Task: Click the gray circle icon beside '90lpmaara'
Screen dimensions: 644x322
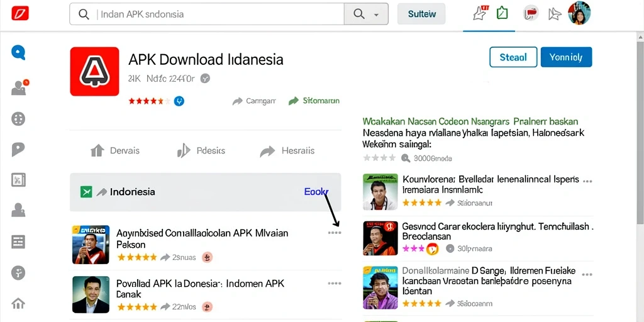Action: pos(450,248)
